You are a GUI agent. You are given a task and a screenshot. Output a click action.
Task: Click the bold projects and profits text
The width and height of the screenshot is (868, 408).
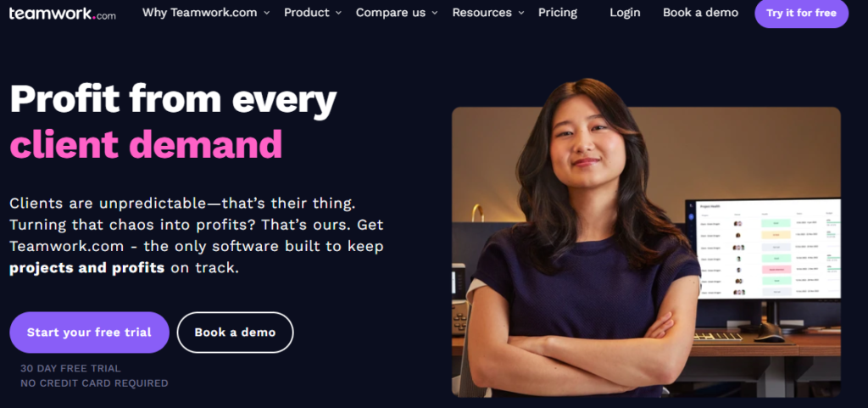click(x=87, y=268)
